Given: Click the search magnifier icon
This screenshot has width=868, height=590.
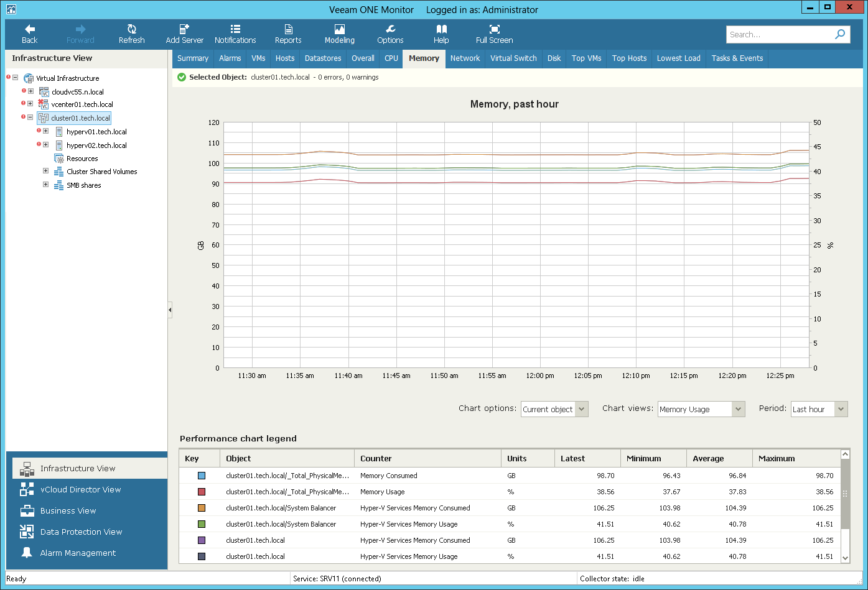Looking at the screenshot, I should (x=840, y=34).
